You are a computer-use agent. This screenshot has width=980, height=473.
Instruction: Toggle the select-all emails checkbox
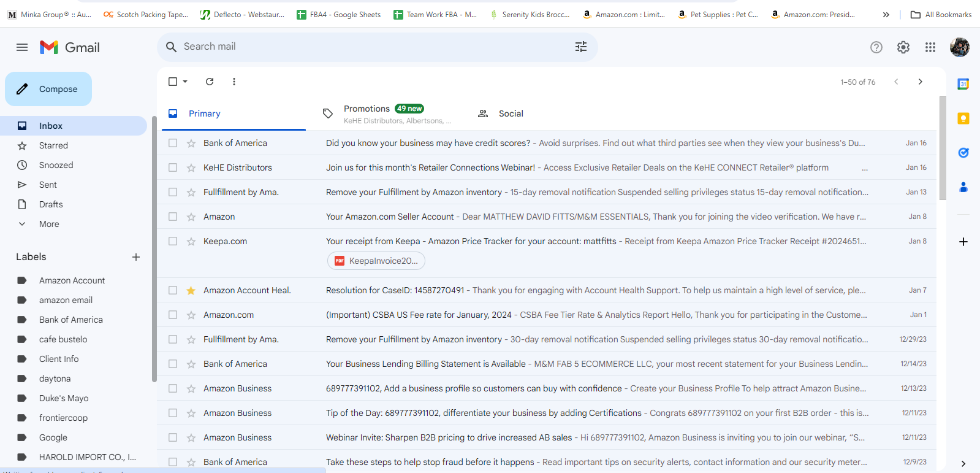tap(173, 82)
